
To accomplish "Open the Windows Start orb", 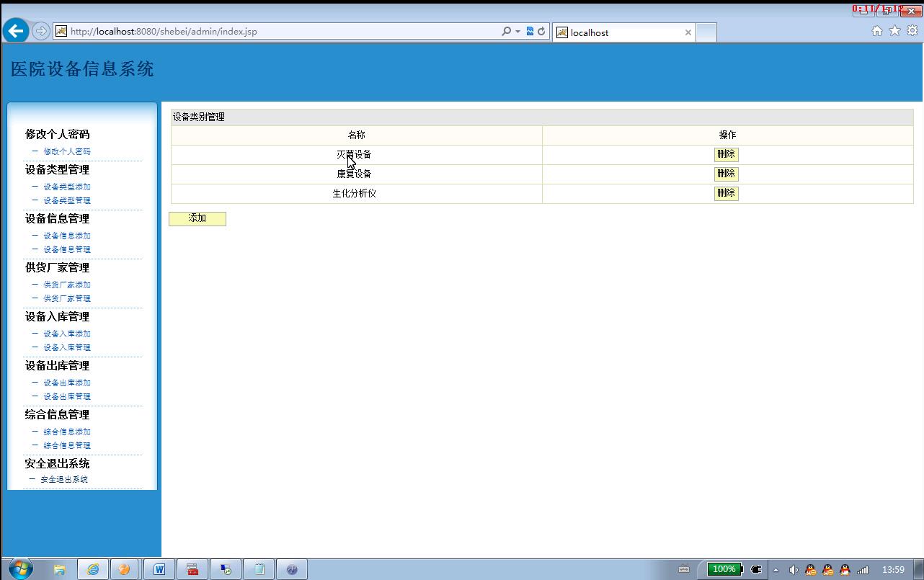I will click(21, 568).
